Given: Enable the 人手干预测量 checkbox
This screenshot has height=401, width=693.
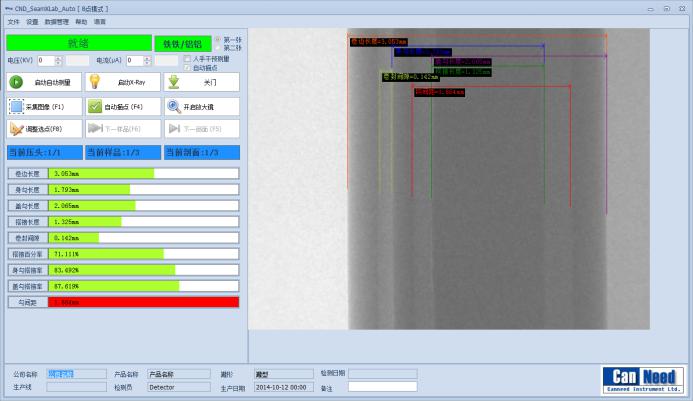Looking at the screenshot, I should coord(187,59).
